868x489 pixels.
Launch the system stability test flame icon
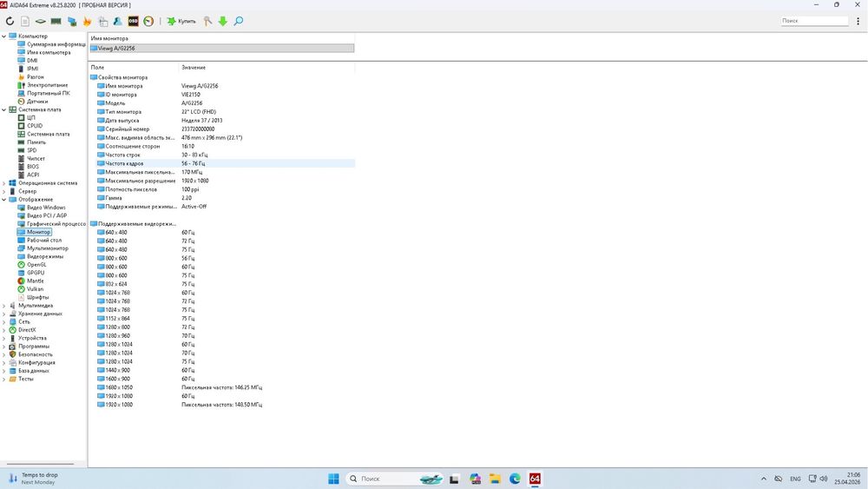(x=87, y=21)
